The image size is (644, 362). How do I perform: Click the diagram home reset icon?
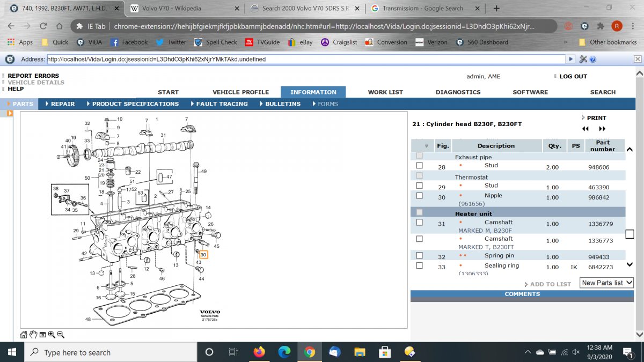(24, 335)
